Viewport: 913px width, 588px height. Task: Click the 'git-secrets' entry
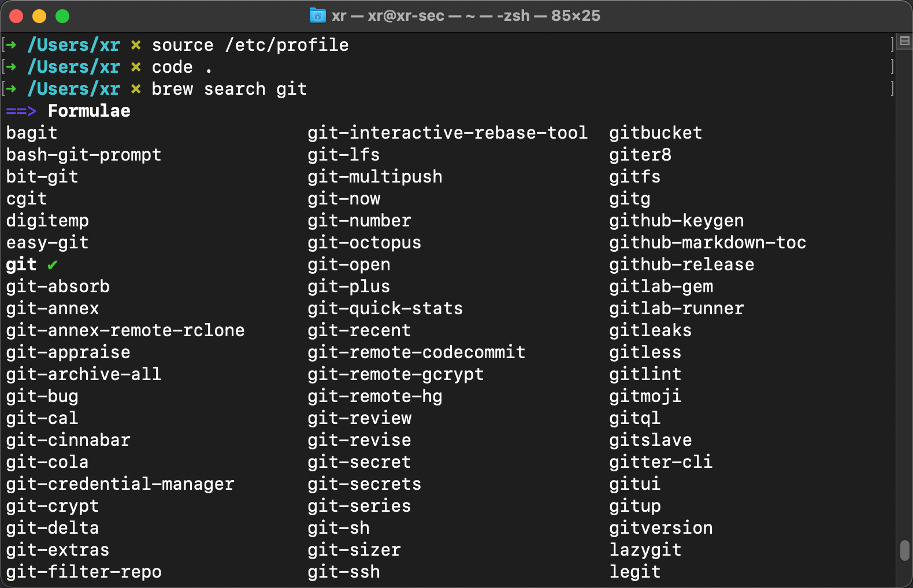point(365,484)
